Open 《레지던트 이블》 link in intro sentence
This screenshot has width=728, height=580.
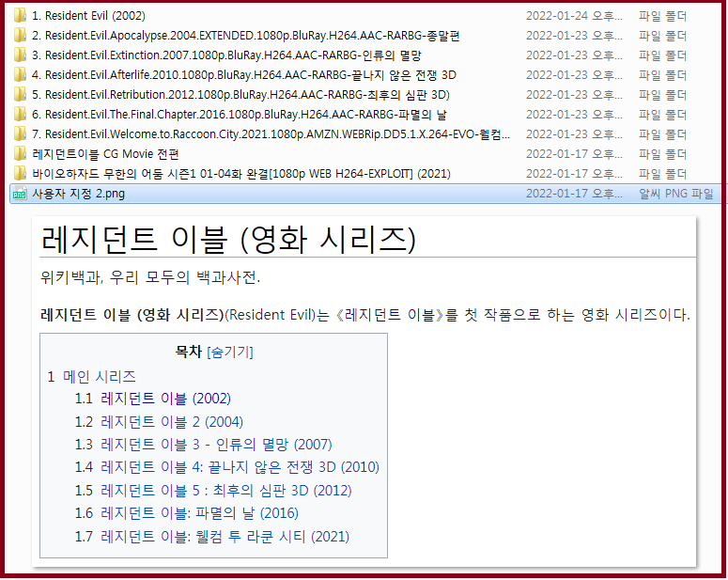390,315
